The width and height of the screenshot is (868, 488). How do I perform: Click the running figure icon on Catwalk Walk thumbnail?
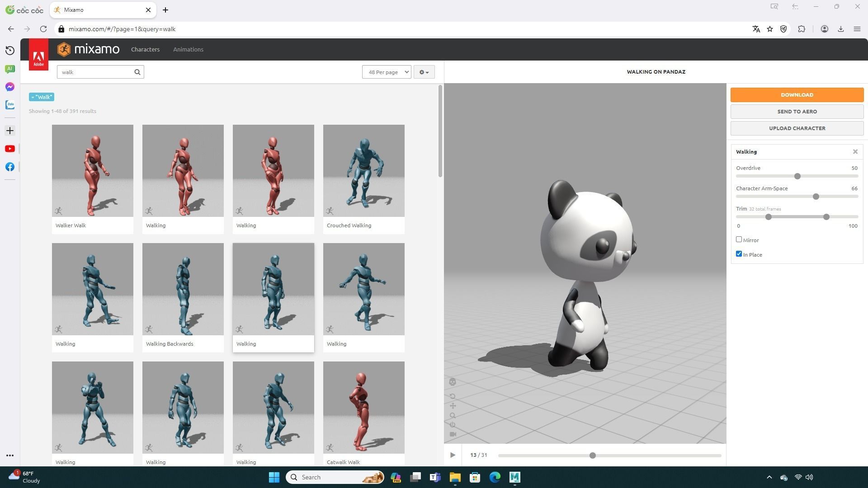point(330,448)
